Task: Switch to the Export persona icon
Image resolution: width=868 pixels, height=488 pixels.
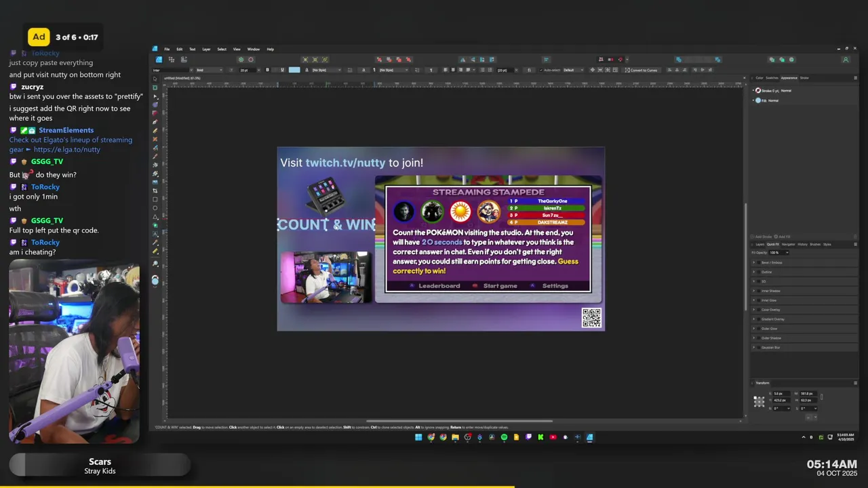Action: [184, 60]
